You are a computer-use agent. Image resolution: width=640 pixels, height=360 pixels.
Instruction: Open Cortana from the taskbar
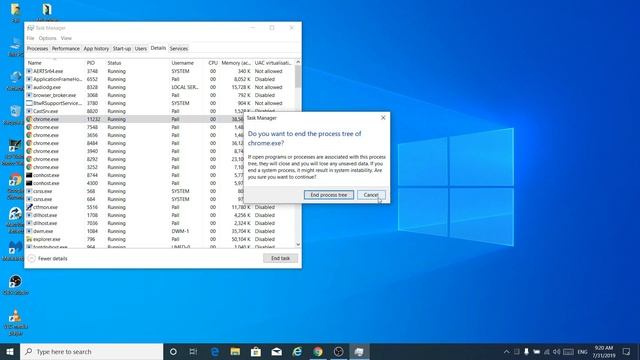173,351
